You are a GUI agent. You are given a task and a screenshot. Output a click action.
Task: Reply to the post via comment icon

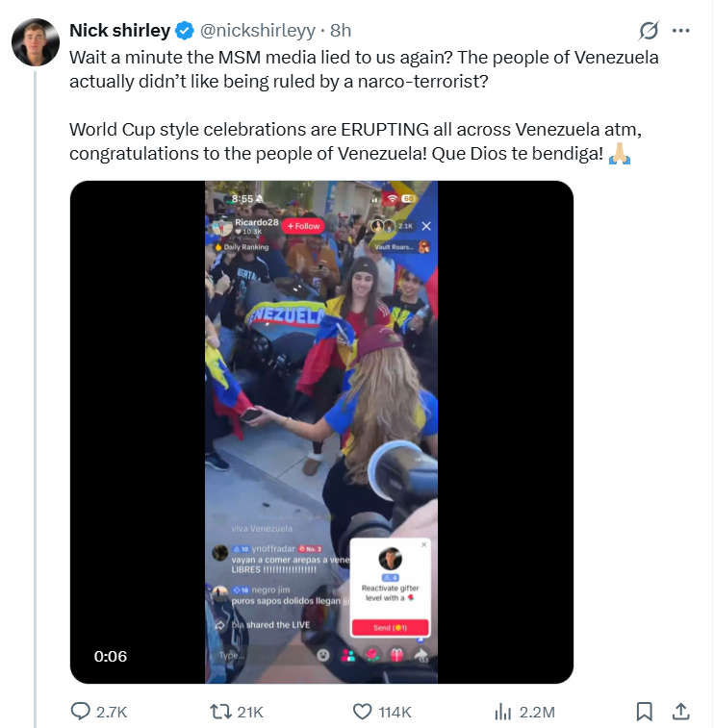coord(82,712)
